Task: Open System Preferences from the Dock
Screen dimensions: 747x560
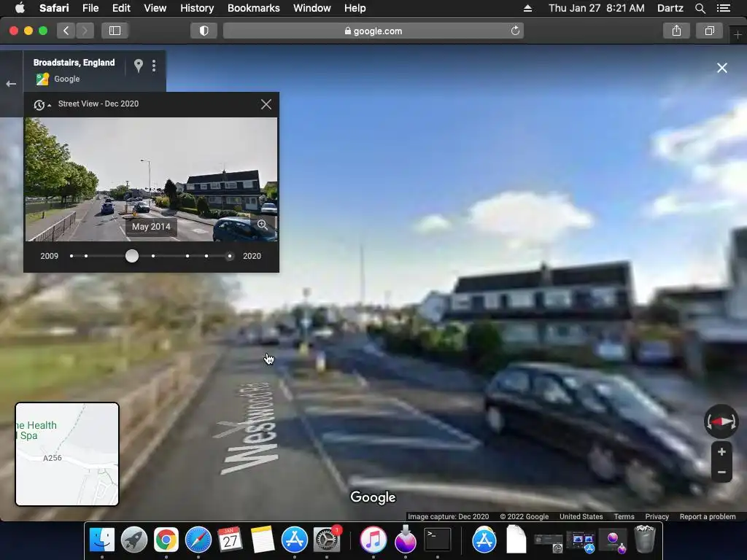Action: click(326, 540)
